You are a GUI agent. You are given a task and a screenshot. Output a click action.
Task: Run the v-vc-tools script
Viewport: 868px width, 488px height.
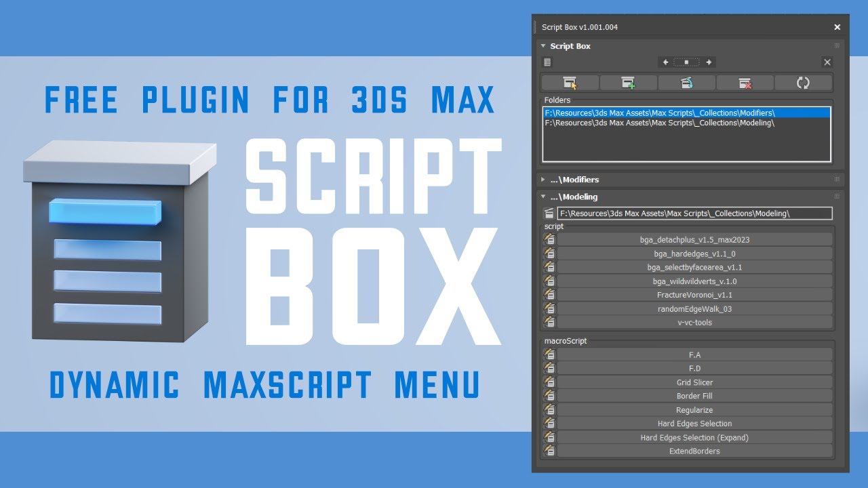694,322
